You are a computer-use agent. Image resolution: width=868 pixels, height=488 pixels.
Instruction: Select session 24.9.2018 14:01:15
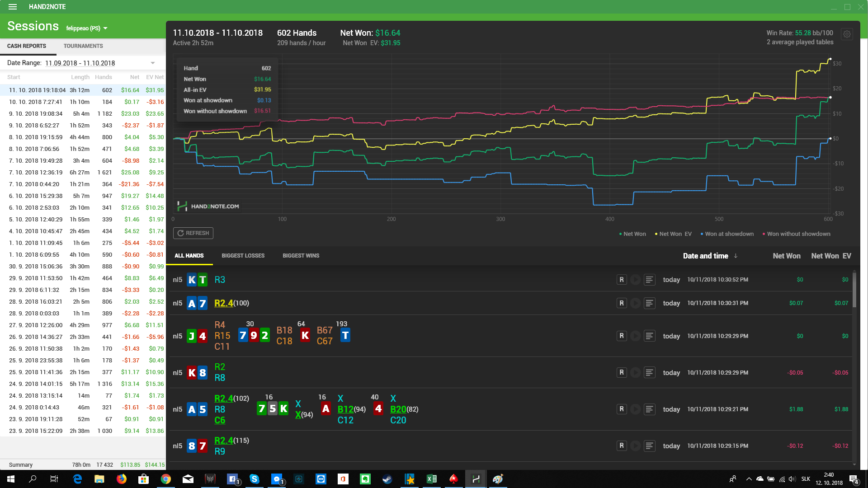[x=83, y=384]
